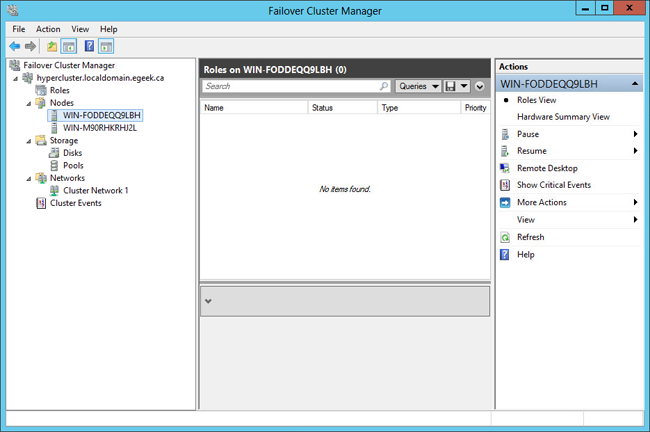Click the Pools database icon
This screenshot has width=650, height=432.
pos(54,165)
